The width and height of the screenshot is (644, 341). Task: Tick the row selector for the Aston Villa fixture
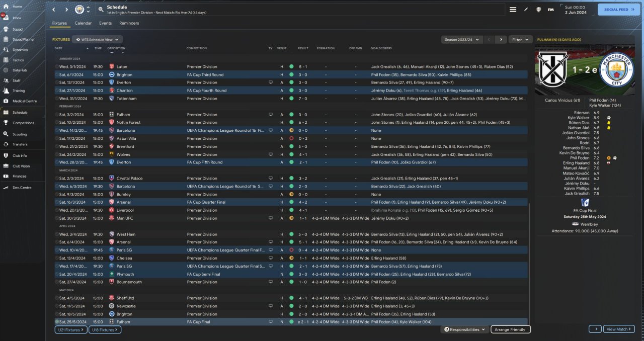click(57, 138)
